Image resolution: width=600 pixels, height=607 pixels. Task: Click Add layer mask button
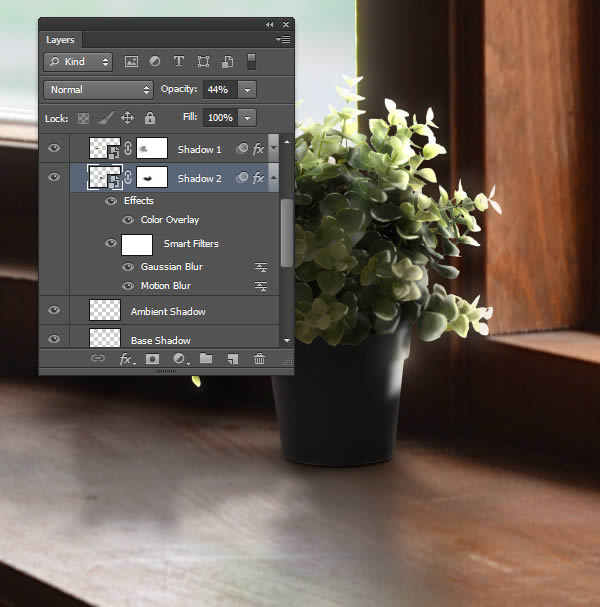click(153, 359)
